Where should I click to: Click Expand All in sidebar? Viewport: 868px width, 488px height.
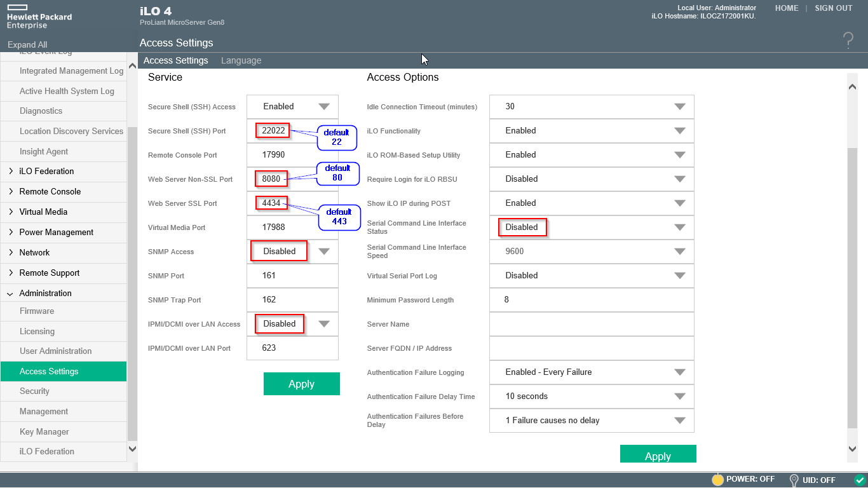(27, 45)
